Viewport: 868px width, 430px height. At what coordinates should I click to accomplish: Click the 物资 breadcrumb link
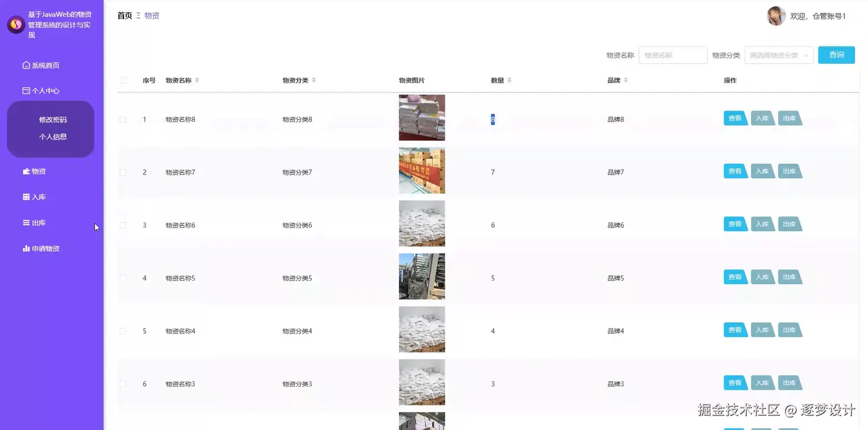152,15
